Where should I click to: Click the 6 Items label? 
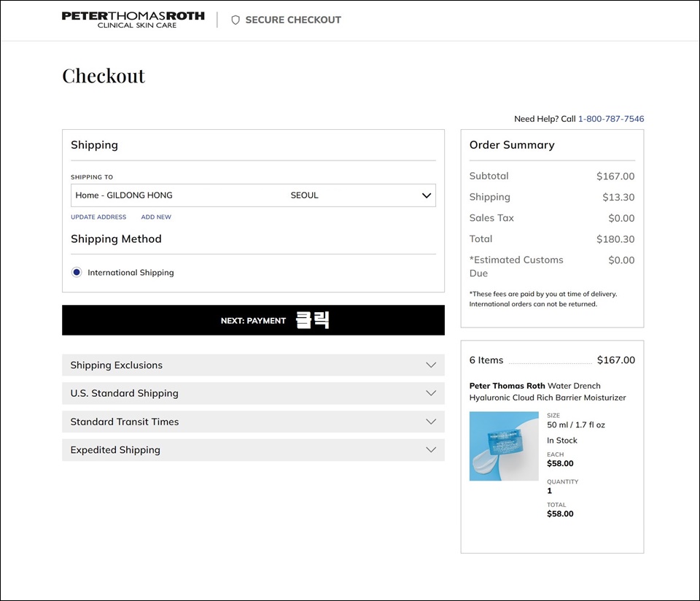coord(486,360)
